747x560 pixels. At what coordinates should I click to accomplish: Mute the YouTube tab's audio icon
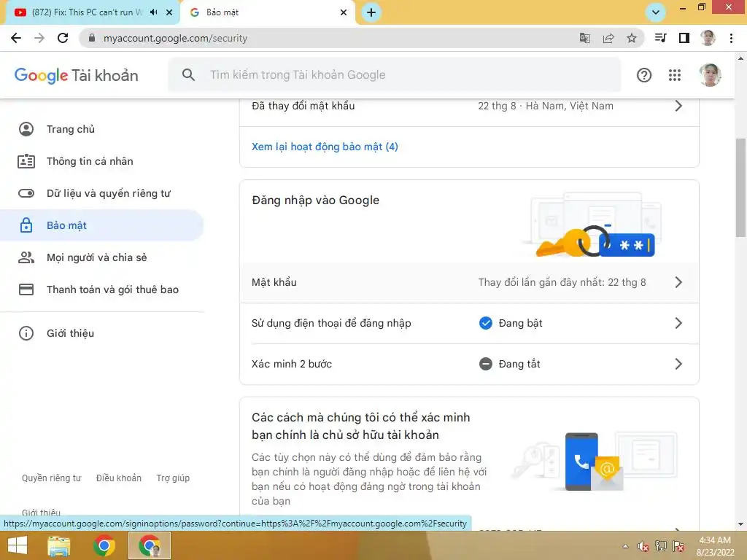point(153,12)
